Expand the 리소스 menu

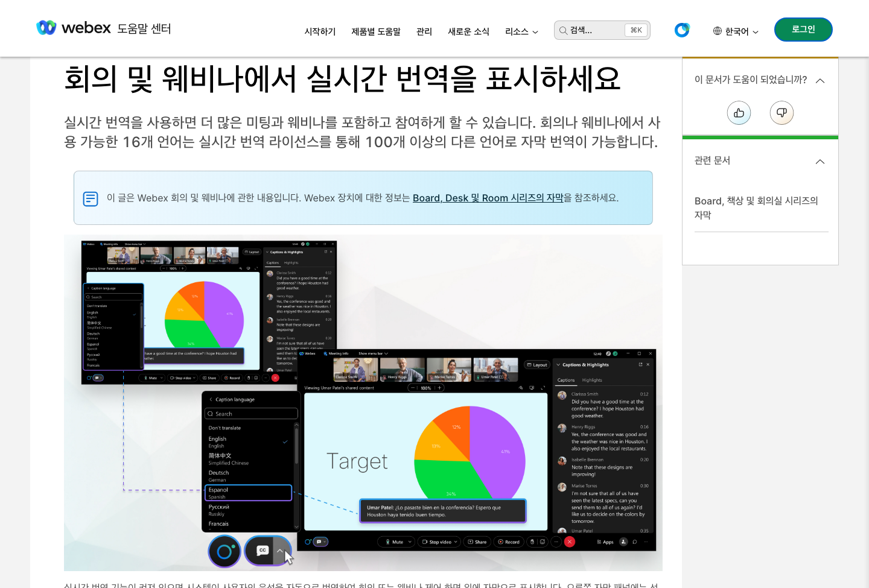point(521,31)
